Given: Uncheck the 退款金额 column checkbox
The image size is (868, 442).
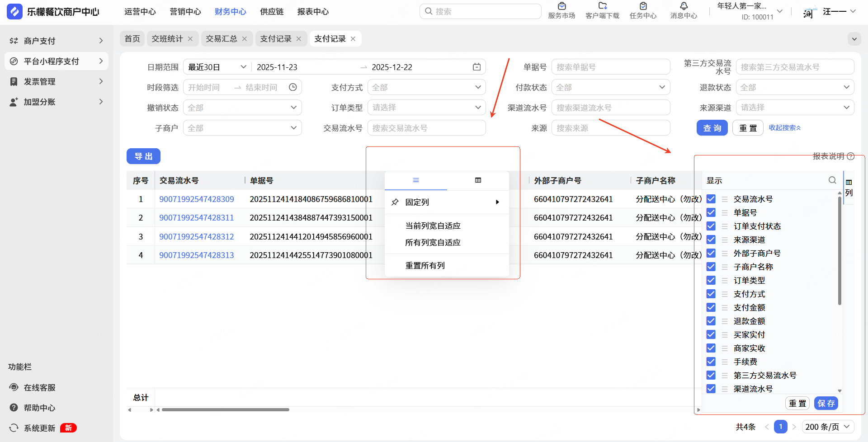Looking at the screenshot, I should coord(711,321).
